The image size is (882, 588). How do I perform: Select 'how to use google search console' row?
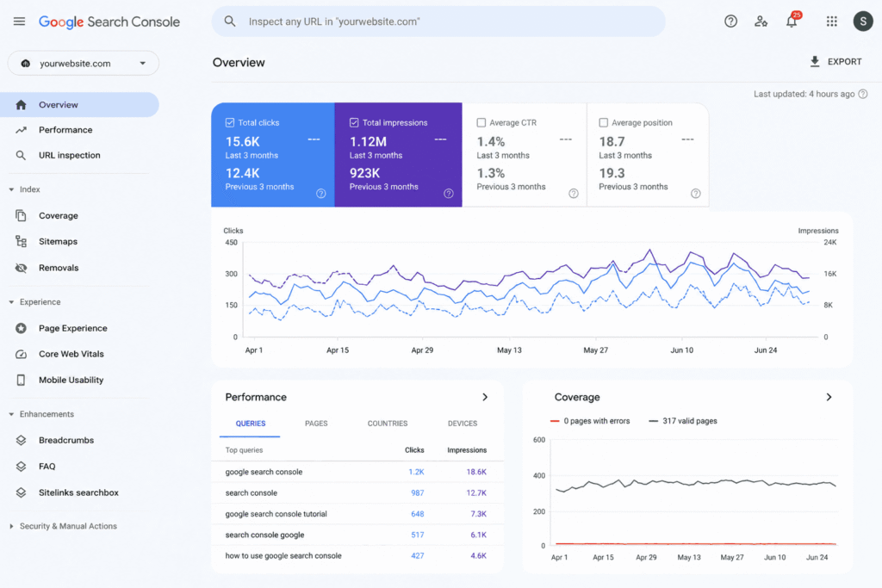(x=357, y=555)
